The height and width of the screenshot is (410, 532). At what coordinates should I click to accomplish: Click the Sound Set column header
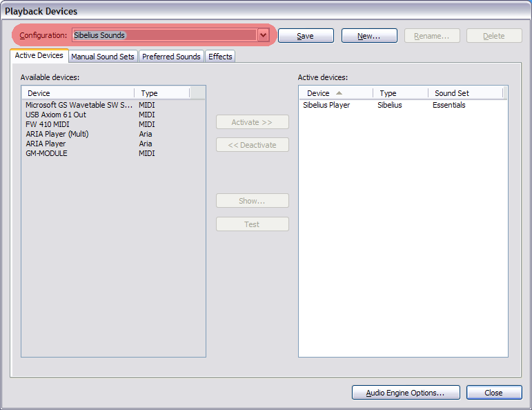(x=466, y=93)
